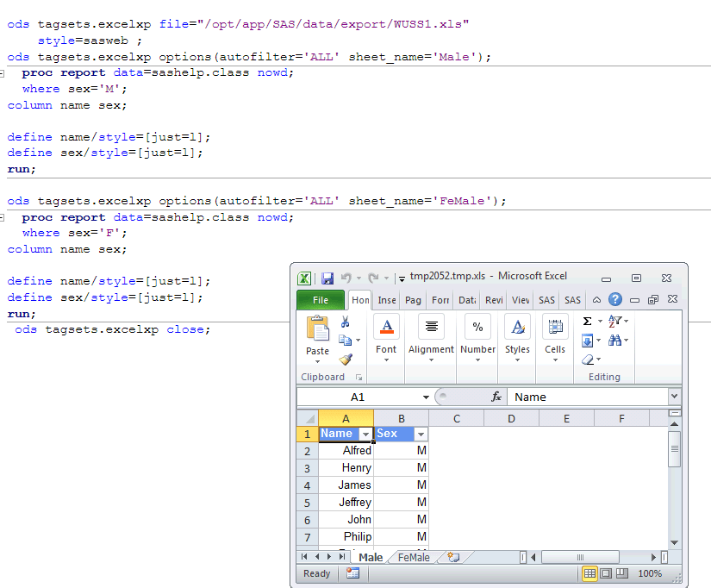711x588 pixels.
Task: Click the Save icon on Quick Access Toolbar
Action: 328,278
